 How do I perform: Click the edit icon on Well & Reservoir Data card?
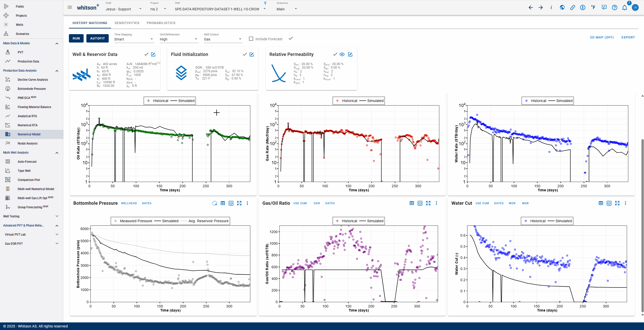coord(153,54)
